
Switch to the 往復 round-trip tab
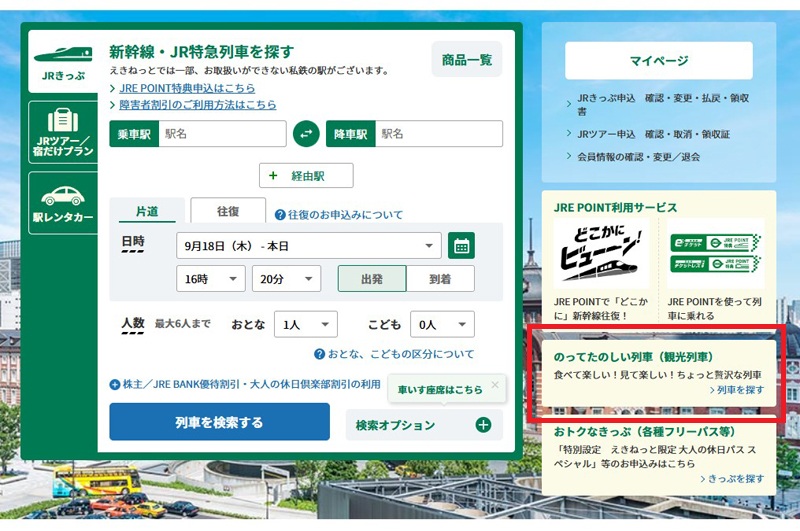coord(228,211)
